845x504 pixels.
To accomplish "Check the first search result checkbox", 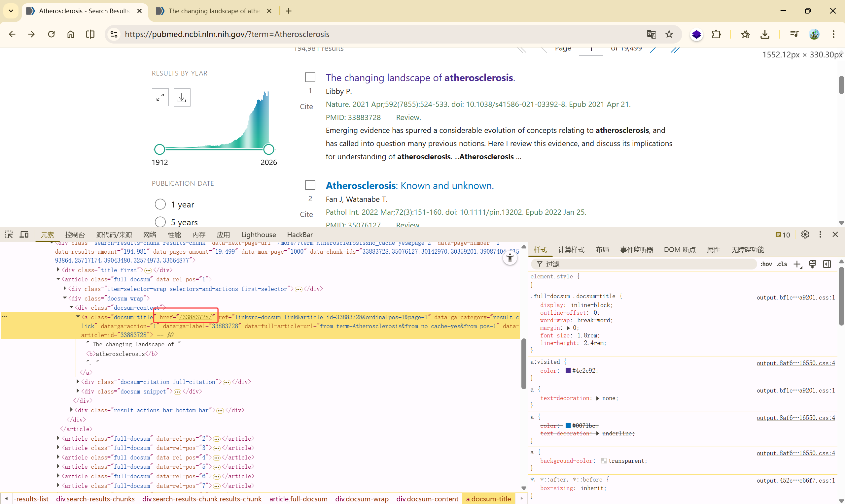I will pos(310,77).
